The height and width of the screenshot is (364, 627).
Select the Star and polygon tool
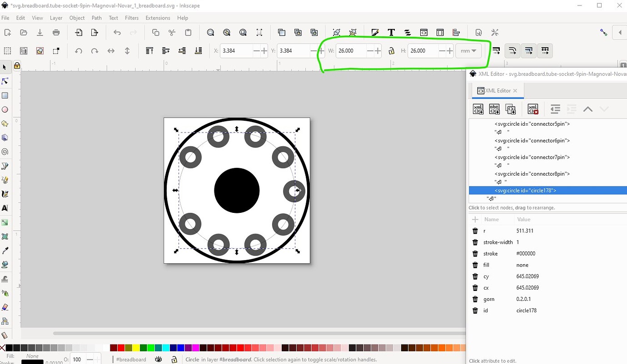point(5,123)
